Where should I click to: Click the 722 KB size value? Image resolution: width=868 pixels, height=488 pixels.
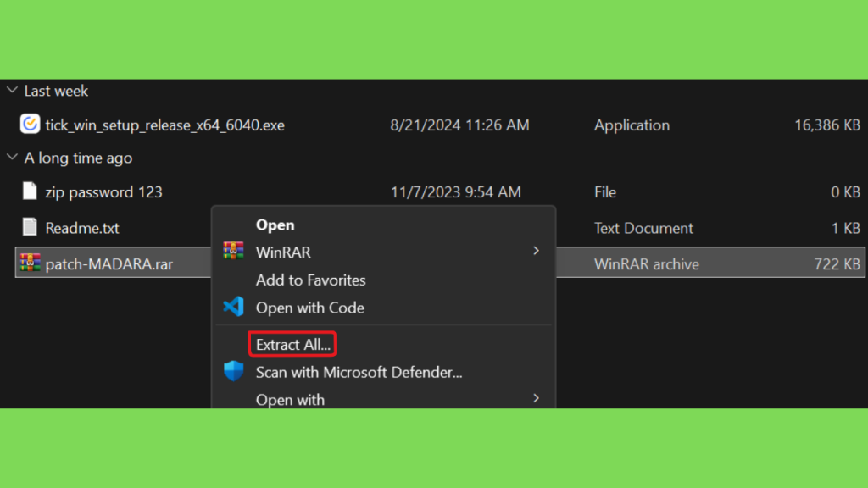click(x=837, y=264)
